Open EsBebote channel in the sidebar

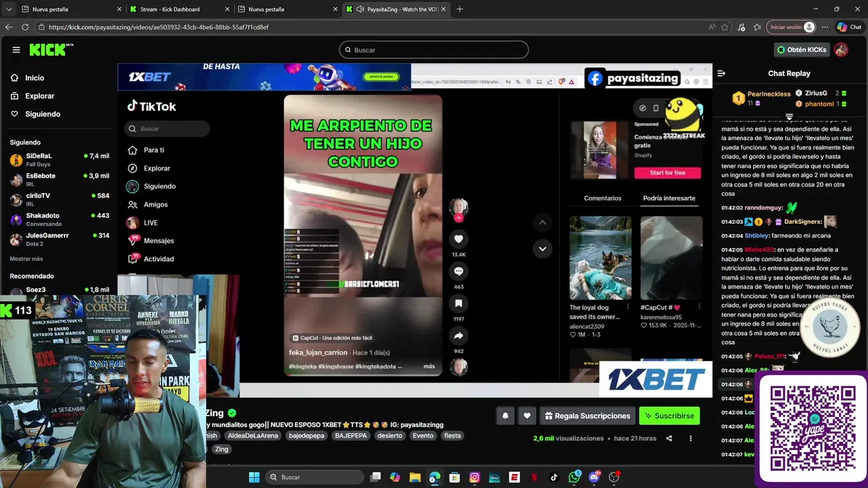point(60,180)
